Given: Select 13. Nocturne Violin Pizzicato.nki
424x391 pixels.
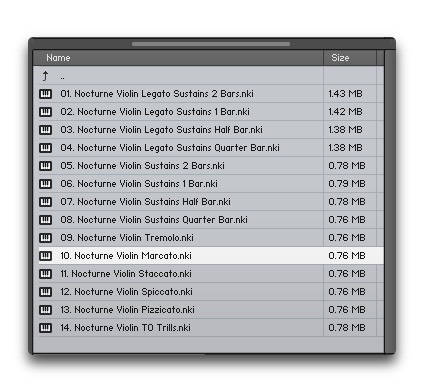Looking at the screenshot, I should (127, 310).
